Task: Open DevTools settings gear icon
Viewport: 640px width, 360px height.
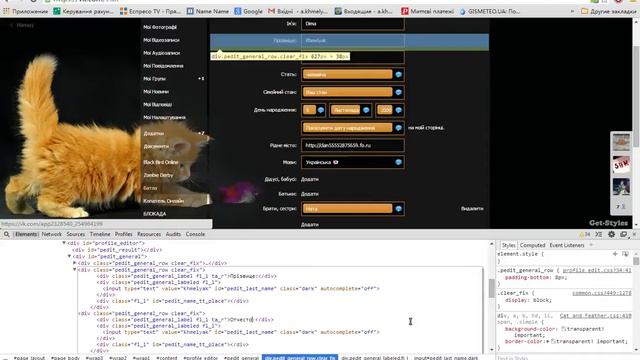Action: point(611,234)
